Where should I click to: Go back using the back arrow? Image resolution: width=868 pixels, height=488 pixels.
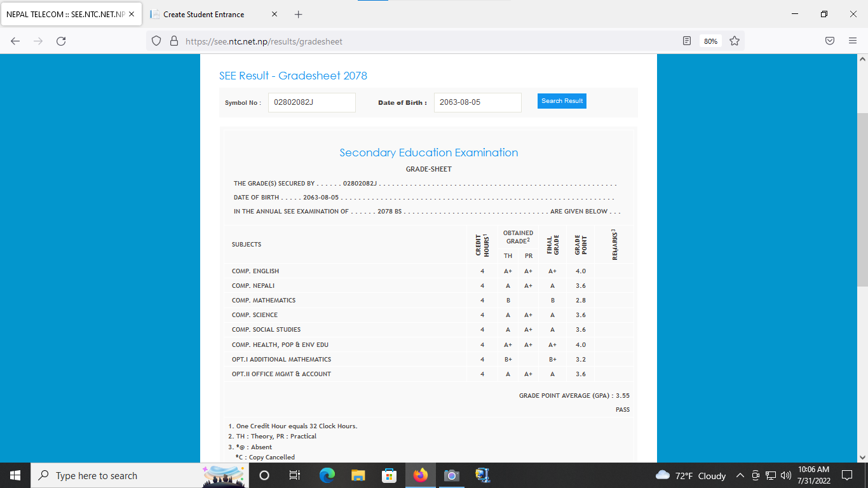[15, 41]
